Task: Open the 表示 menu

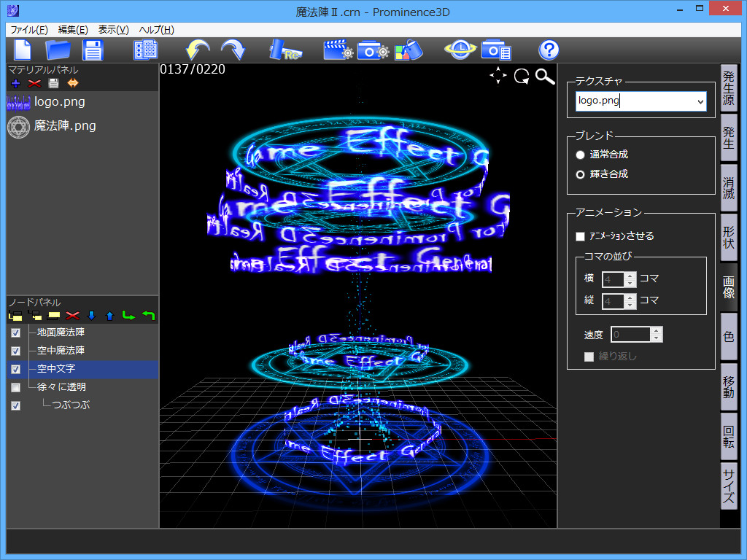Action: tap(113, 29)
